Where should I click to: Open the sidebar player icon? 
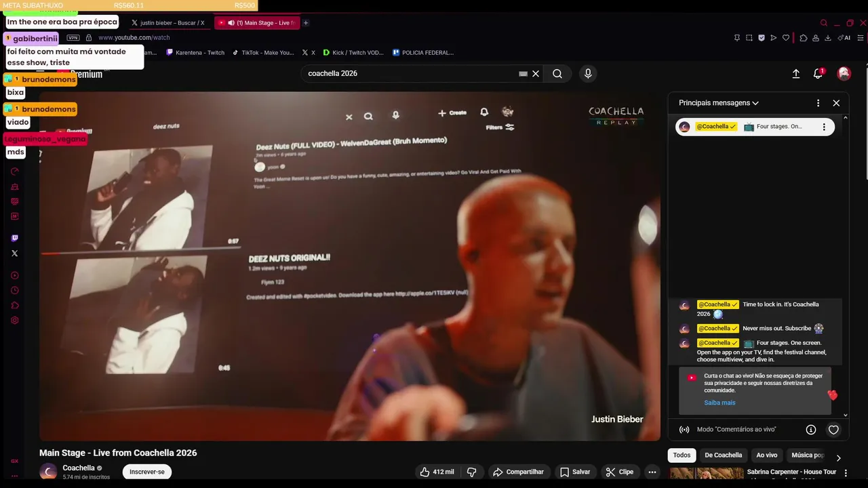(x=15, y=275)
